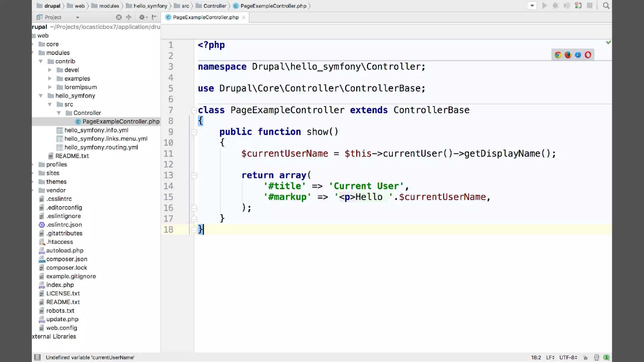Image resolution: width=644 pixels, height=362 pixels.
Task: Click the project settings gear icon
Action: pyautogui.click(x=142, y=17)
